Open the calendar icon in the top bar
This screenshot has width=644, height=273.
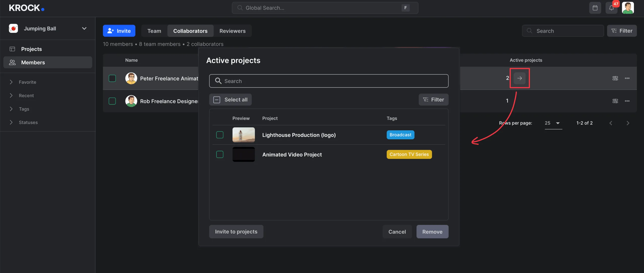[595, 8]
